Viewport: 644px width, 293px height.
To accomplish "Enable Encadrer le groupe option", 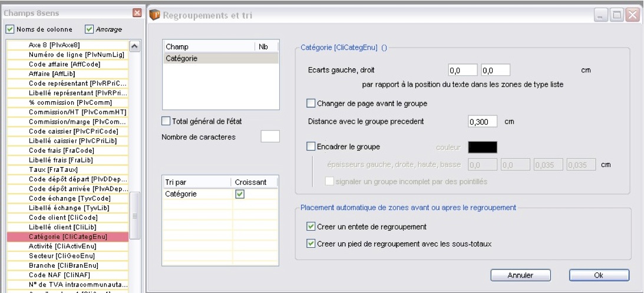I will tap(311, 146).
